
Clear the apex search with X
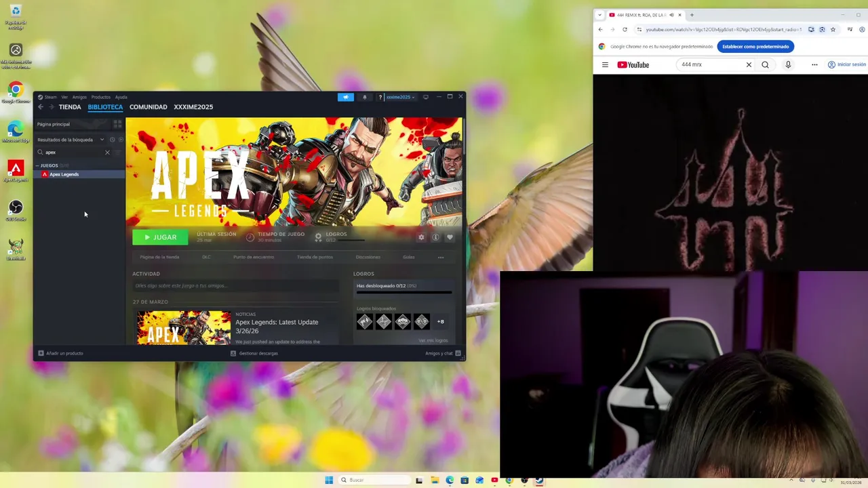pos(107,152)
